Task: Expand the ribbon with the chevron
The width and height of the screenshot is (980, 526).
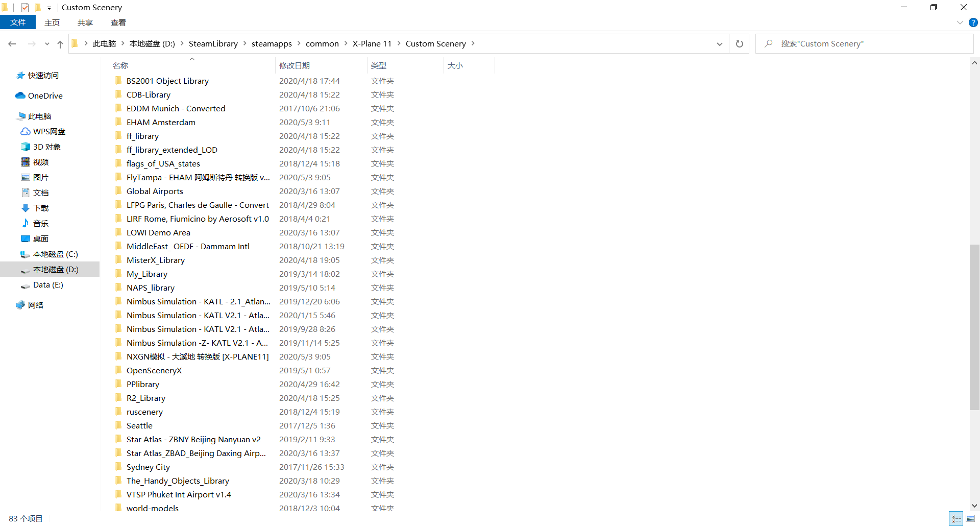Action: point(960,22)
